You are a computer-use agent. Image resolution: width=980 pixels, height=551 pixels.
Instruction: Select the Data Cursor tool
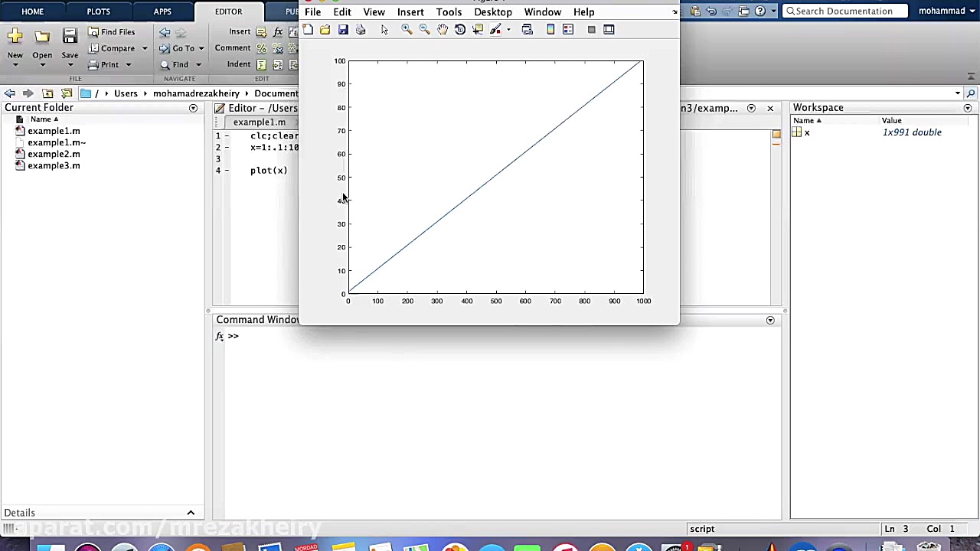478,30
